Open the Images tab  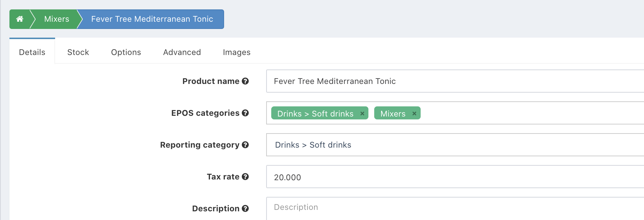tap(236, 52)
